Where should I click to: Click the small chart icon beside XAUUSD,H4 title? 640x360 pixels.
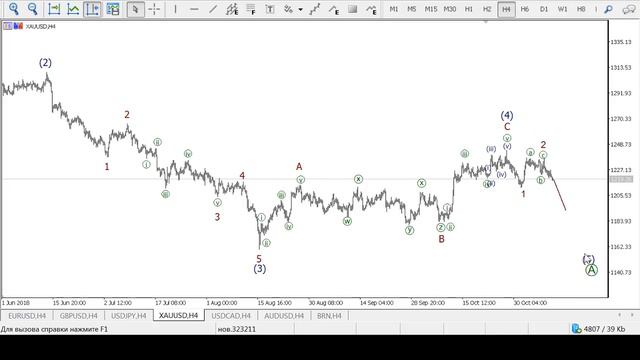tap(7, 26)
